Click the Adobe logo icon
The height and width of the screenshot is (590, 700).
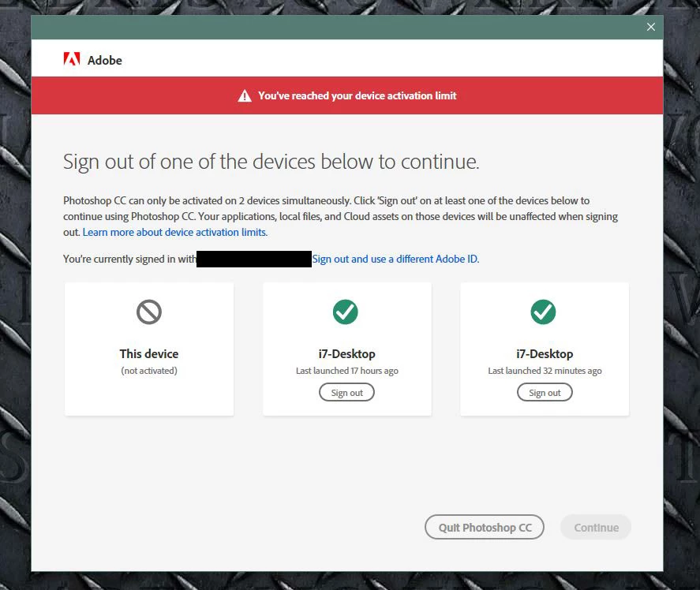tap(72, 59)
